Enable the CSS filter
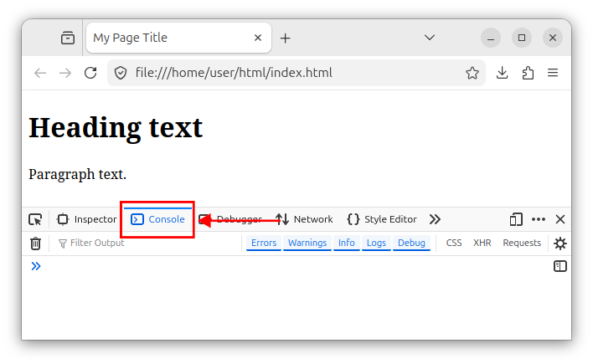The width and height of the screenshot is (593, 364). point(454,243)
